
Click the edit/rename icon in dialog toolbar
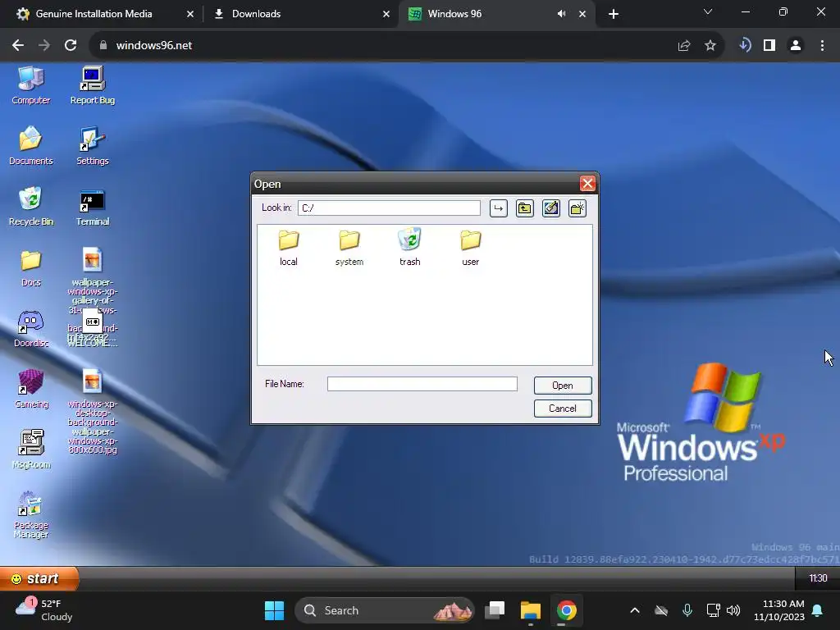coord(550,208)
